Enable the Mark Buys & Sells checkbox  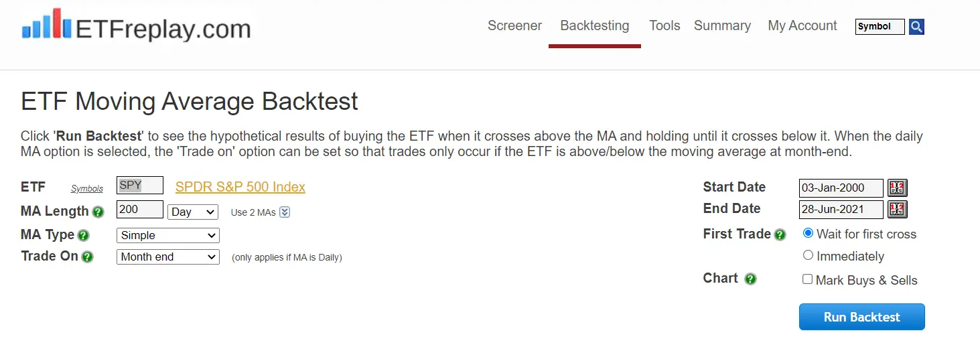[807, 279]
